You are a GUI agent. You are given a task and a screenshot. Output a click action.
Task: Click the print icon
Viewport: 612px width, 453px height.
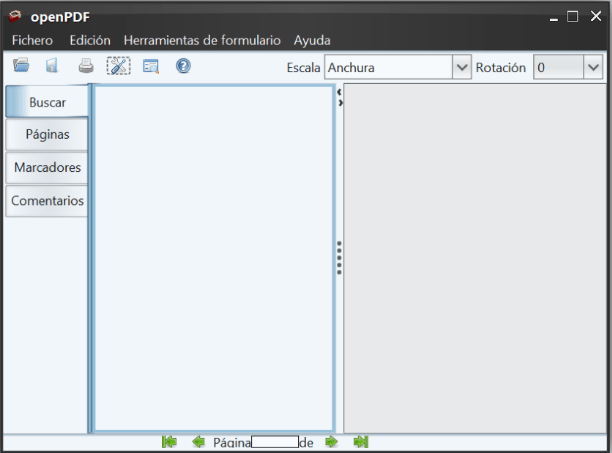(87, 67)
